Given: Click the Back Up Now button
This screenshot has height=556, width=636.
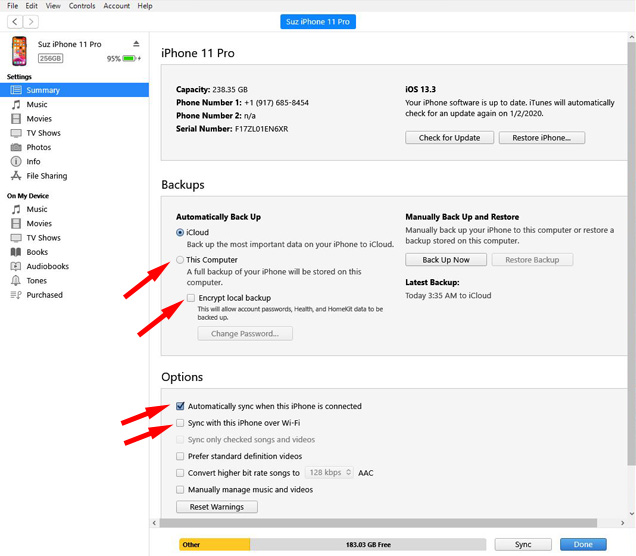Looking at the screenshot, I should tap(446, 260).
